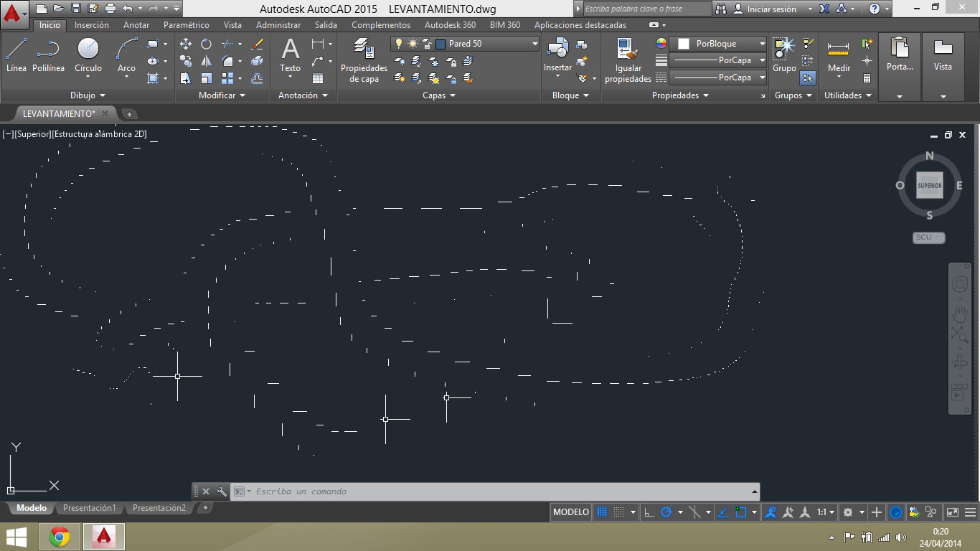Image resolution: width=980 pixels, height=551 pixels.
Task: Open the Texto annotation tool
Action: pos(290,55)
